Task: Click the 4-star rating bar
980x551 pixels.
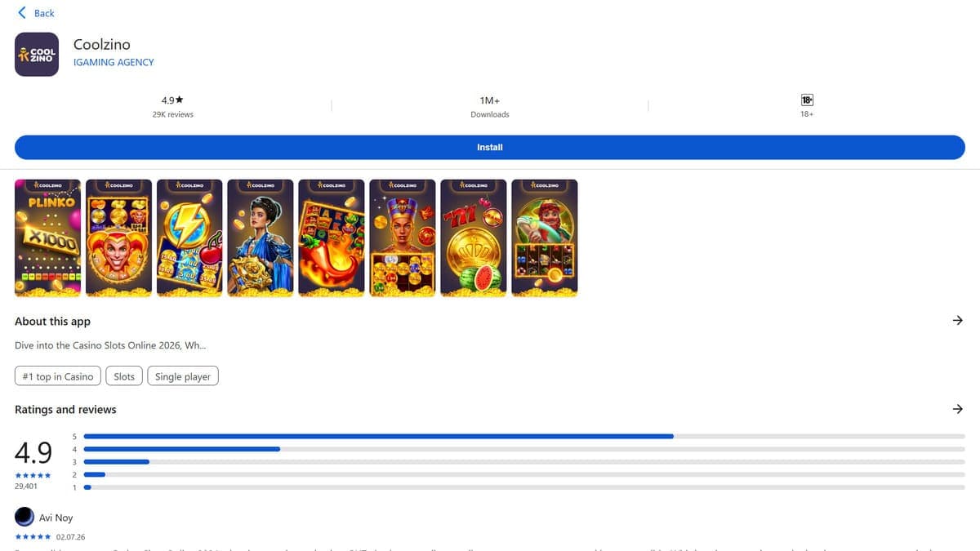Action: (x=524, y=449)
